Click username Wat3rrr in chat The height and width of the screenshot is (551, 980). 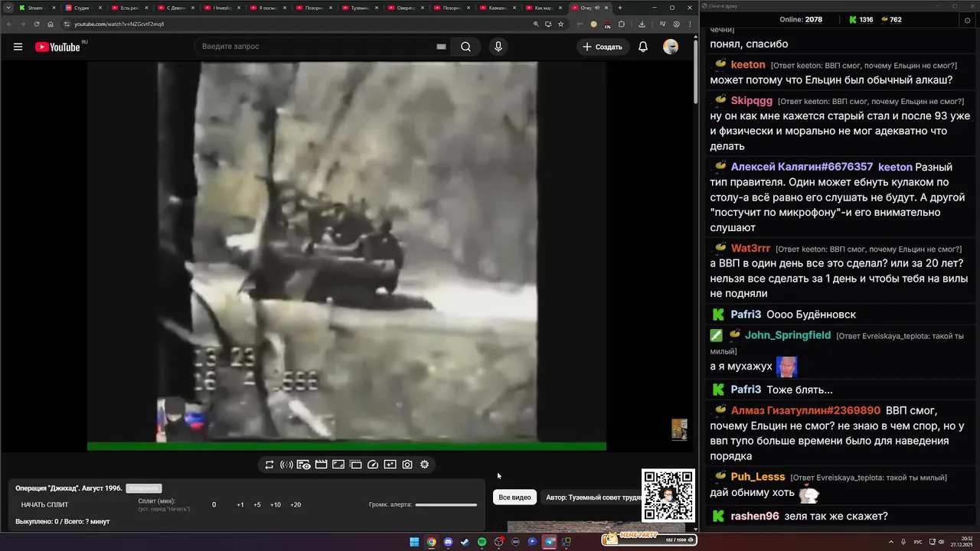click(x=750, y=249)
